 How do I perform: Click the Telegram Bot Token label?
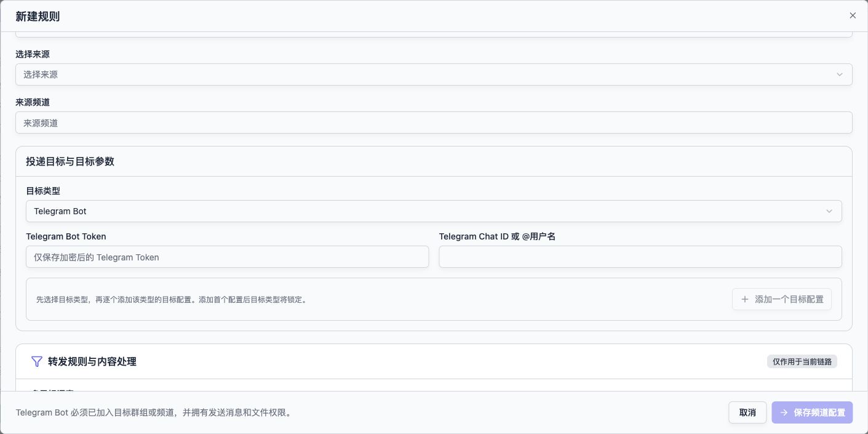coord(66,236)
